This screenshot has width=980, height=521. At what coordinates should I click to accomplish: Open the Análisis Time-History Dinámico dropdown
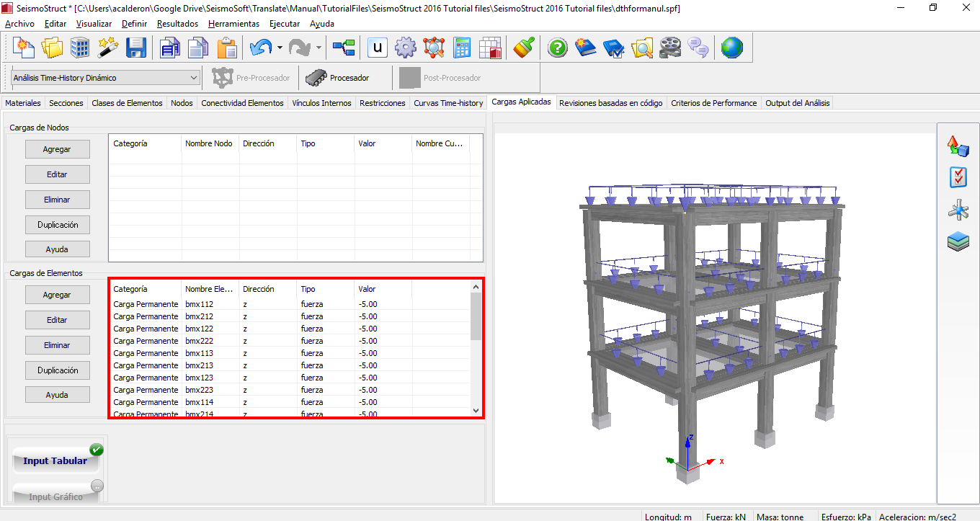tap(106, 78)
